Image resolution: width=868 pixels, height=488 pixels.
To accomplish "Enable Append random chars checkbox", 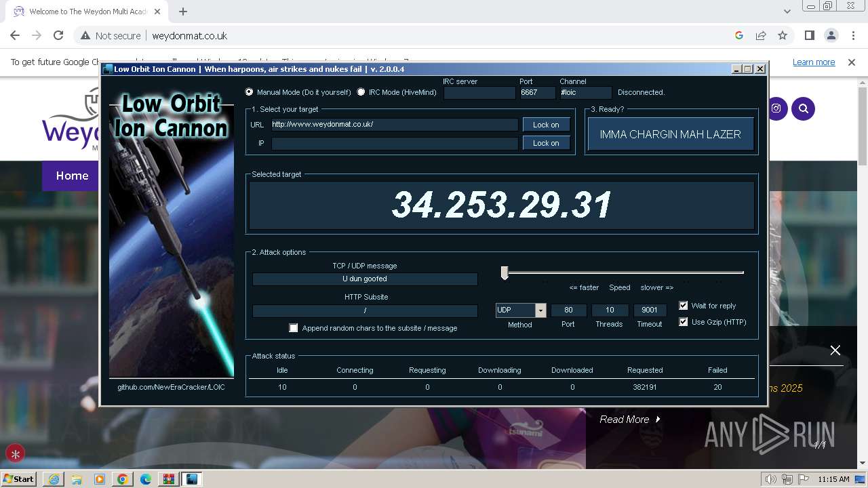I will [294, 328].
